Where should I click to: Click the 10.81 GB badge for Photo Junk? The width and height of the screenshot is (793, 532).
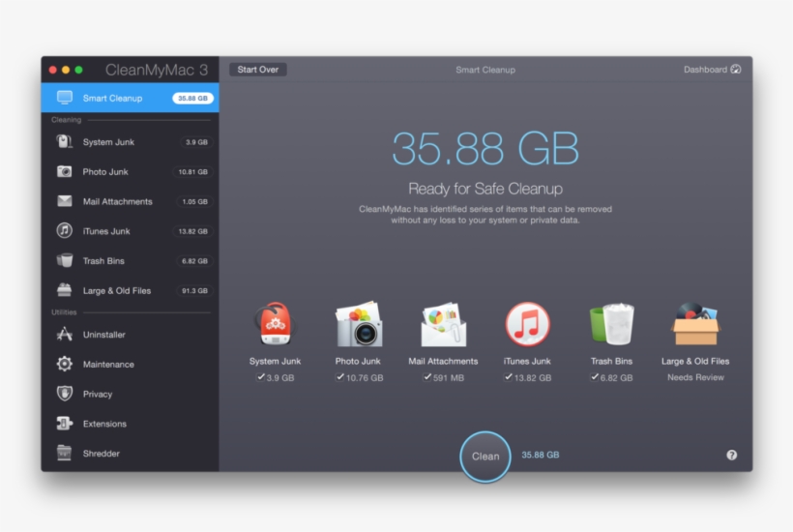tap(192, 172)
